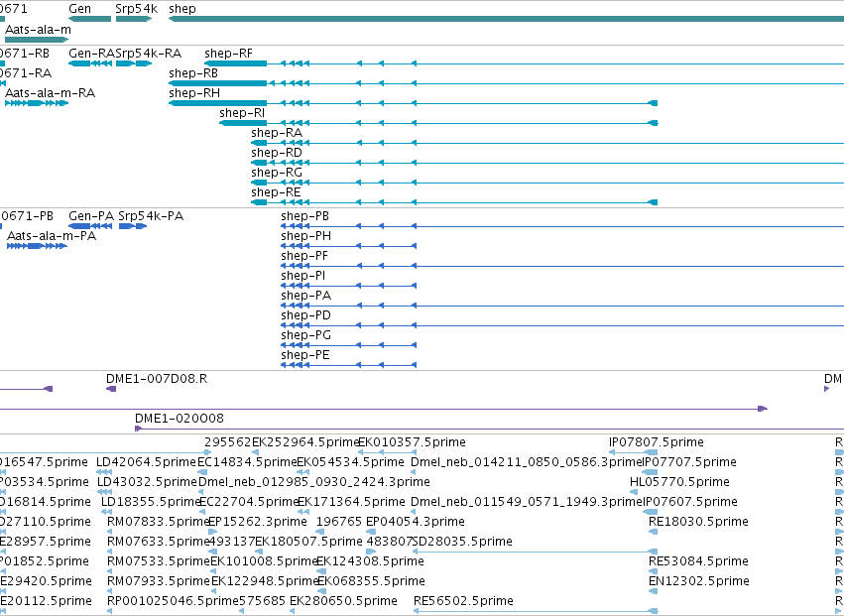Click EST label EK252964.5prime
This screenshot has height=616, width=844.
[x=305, y=442]
